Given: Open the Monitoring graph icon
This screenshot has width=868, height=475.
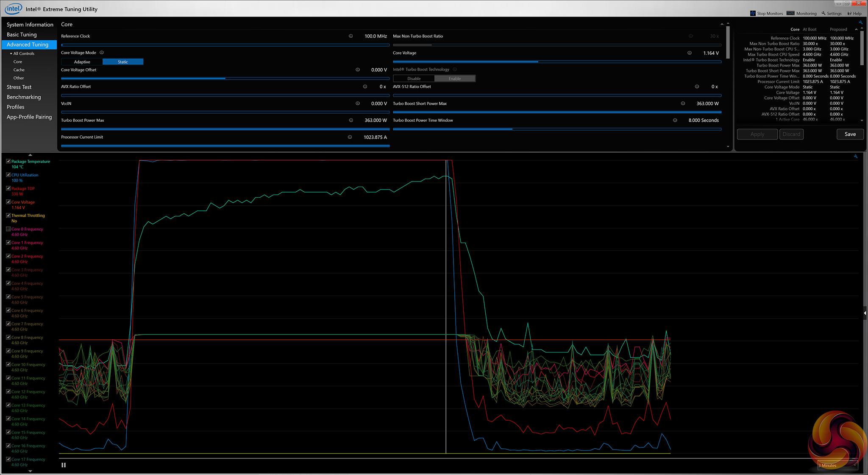Looking at the screenshot, I should 790,13.
